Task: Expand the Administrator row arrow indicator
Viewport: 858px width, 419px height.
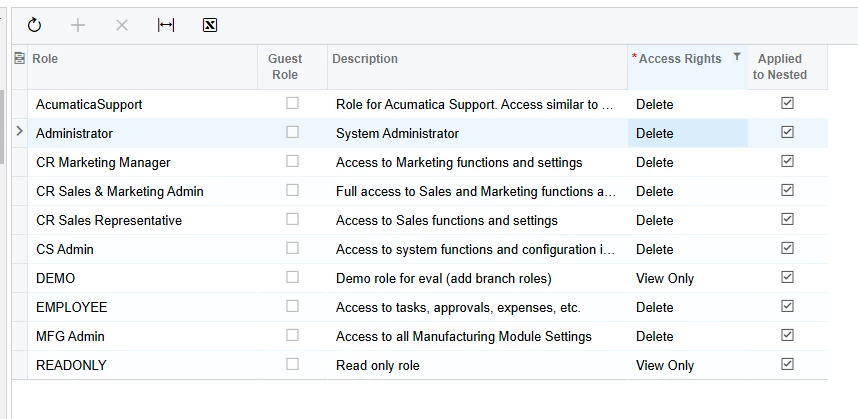Action: click(19, 132)
